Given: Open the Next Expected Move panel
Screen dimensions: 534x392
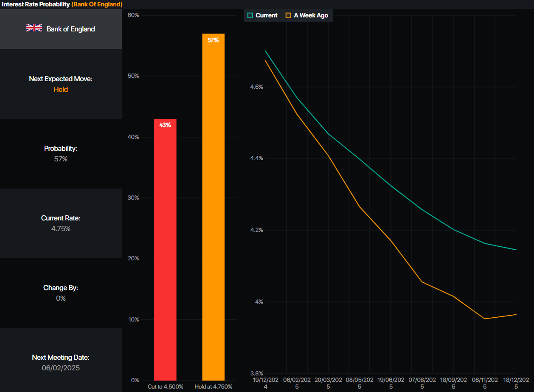Looking at the screenshot, I should (61, 84).
